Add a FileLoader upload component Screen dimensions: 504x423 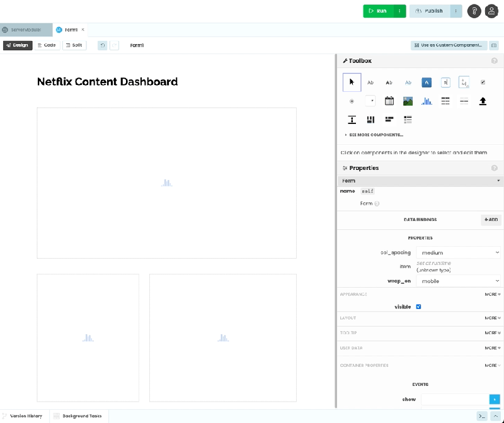483,101
